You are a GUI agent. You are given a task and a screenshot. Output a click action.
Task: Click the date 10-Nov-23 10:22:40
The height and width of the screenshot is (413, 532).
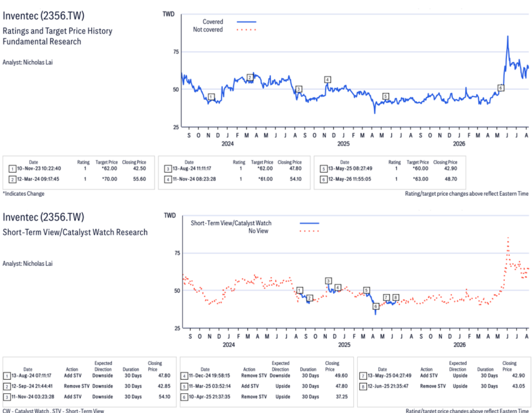(x=39, y=169)
